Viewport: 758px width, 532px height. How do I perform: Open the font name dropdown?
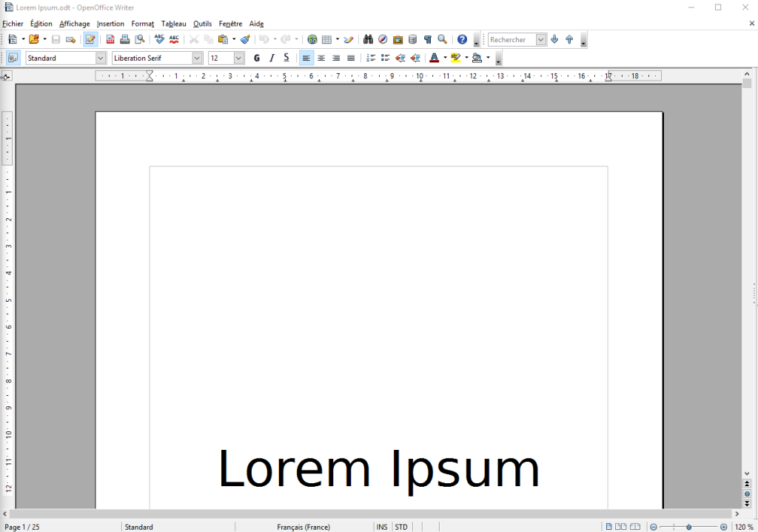196,58
